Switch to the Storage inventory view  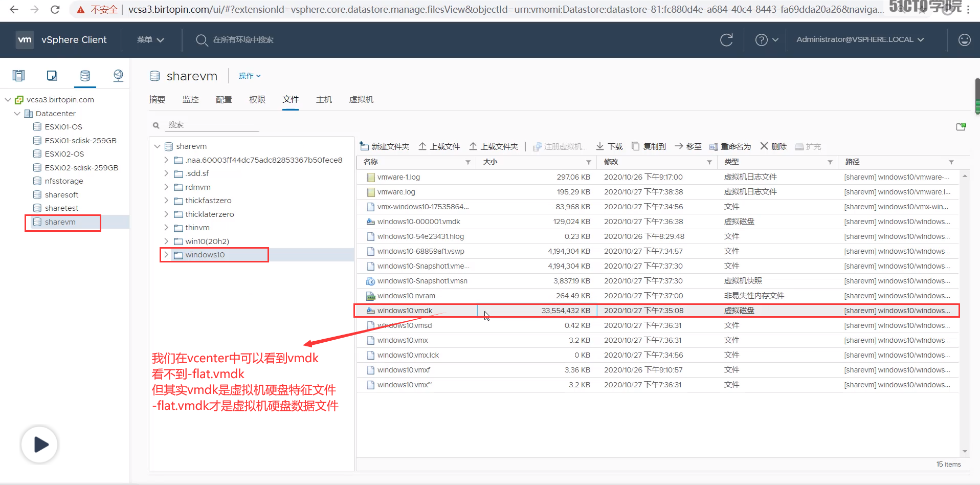pos(85,76)
